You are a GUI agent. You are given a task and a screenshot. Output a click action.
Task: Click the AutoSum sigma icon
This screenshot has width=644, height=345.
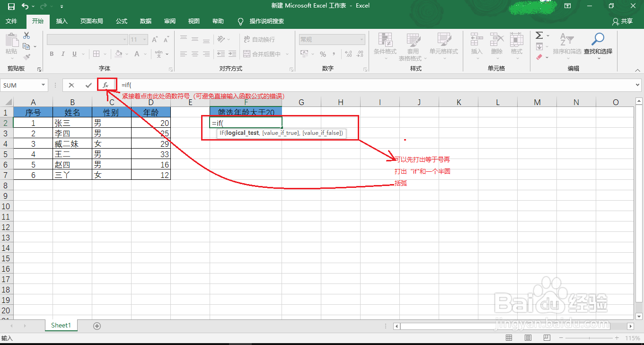539,35
